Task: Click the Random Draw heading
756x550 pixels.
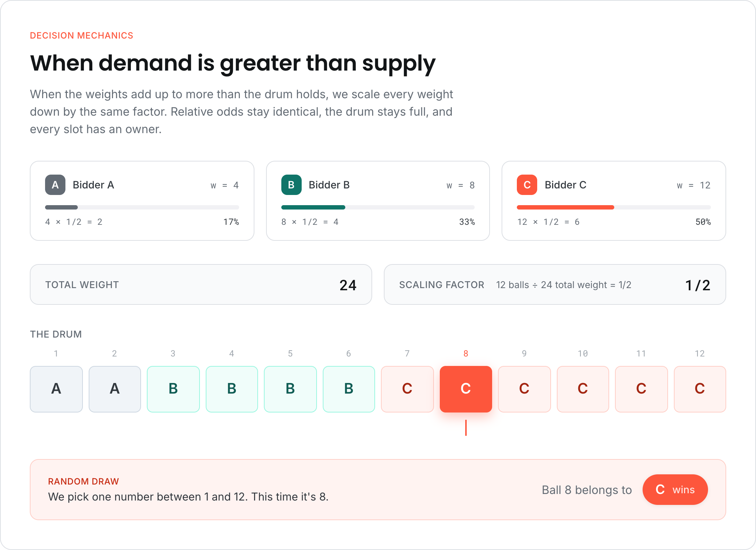Action: click(x=84, y=481)
